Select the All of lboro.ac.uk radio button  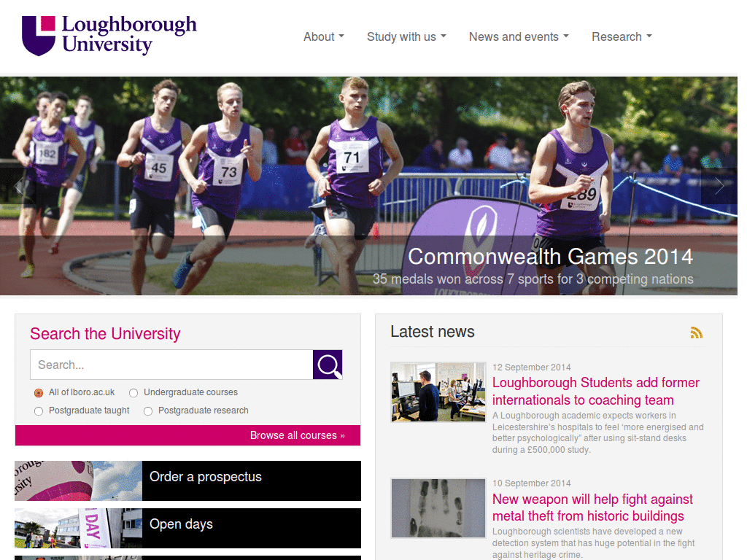39,393
